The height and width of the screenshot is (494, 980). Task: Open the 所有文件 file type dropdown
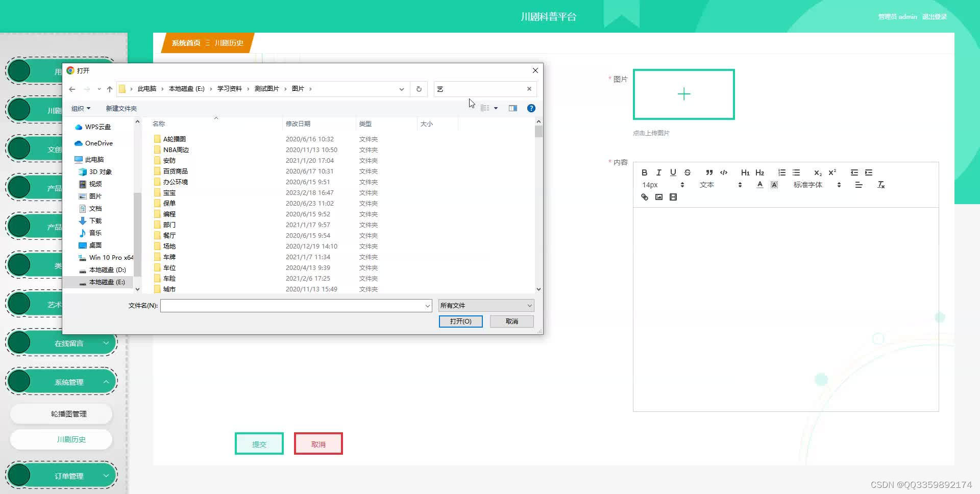point(486,305)
